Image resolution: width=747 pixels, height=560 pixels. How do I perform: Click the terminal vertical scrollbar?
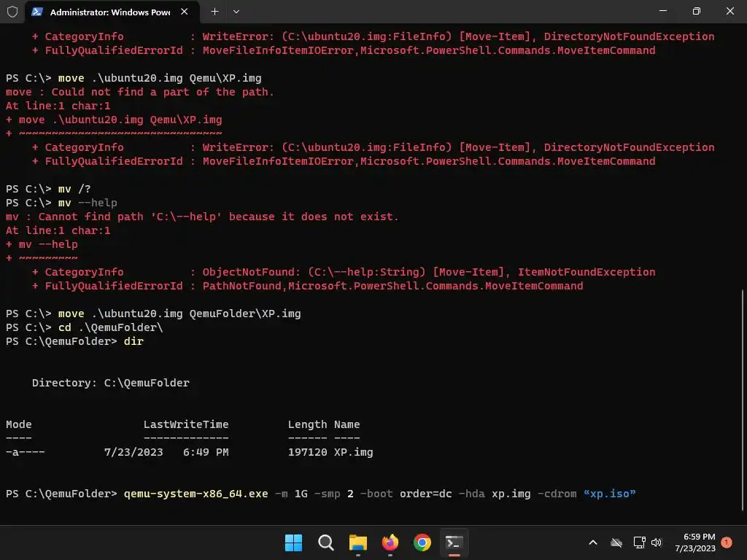(x=743, y=400)
